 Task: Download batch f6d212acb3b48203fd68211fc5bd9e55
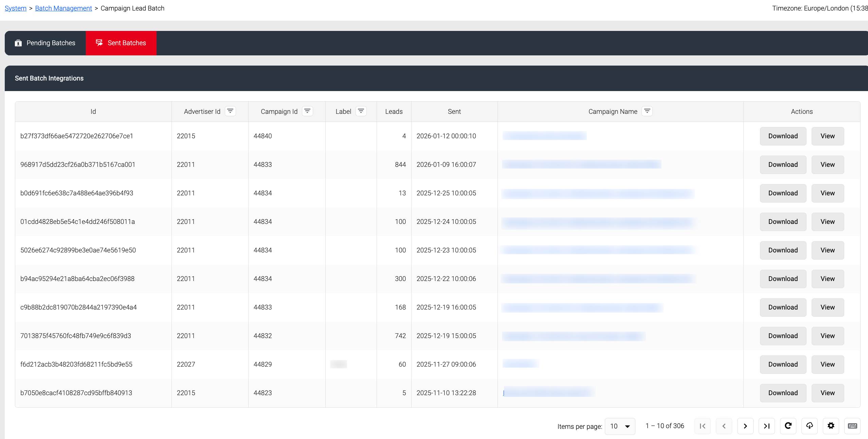coord(783,365)
